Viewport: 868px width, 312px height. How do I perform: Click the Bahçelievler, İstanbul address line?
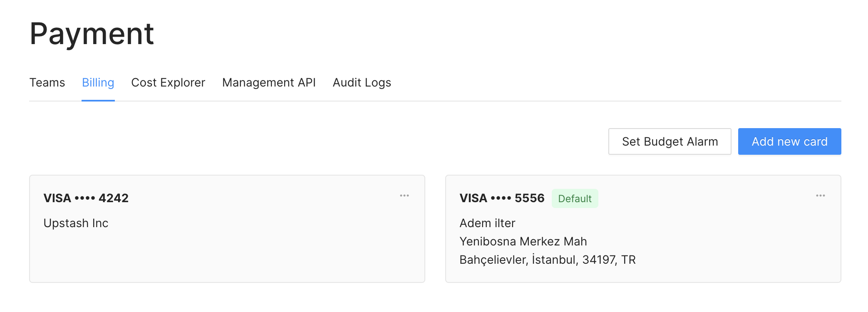(547, 260)
